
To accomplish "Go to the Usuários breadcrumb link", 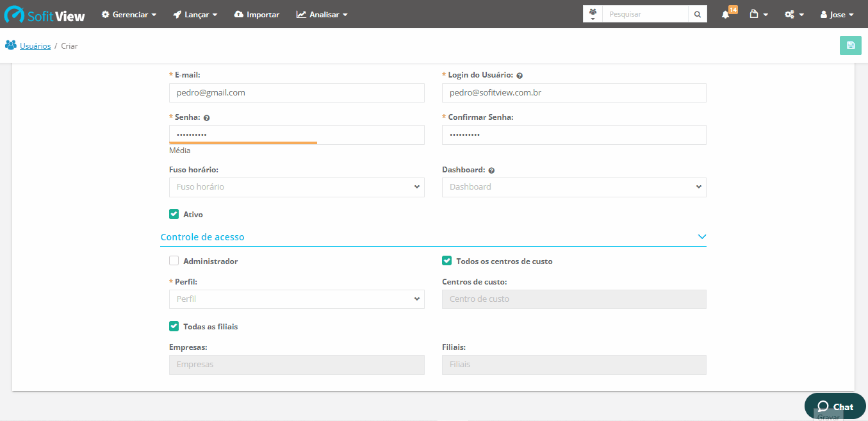I will (x=35, y=46).
